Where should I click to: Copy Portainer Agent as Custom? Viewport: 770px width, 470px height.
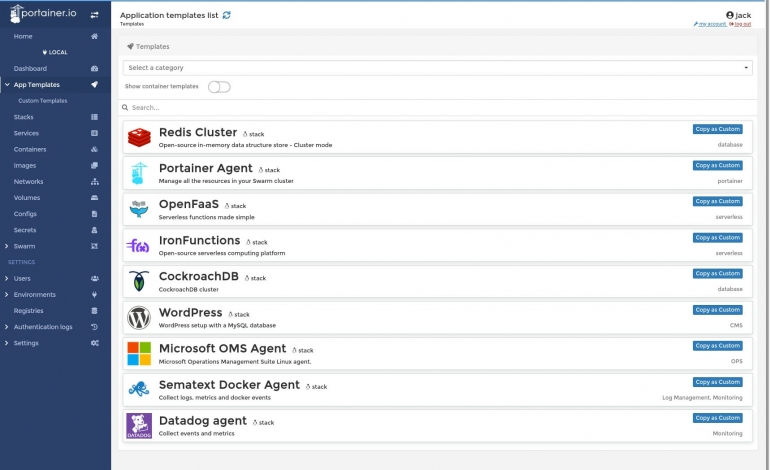tap(717, 166)
